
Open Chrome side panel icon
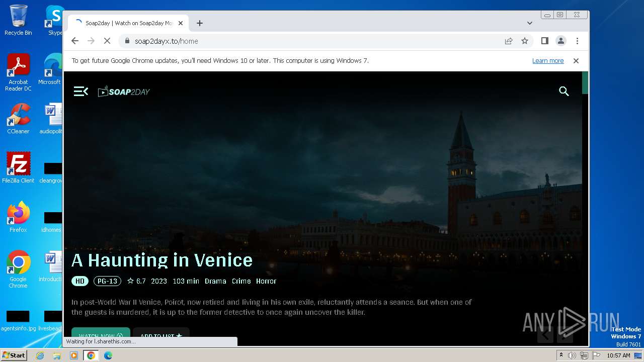pyautogui.click(x=544, y=41)
